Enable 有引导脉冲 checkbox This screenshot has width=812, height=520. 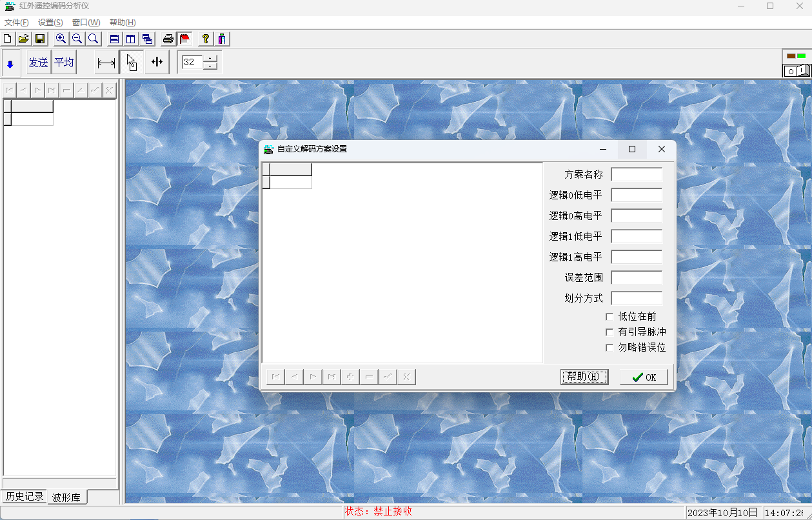(609, 332)
